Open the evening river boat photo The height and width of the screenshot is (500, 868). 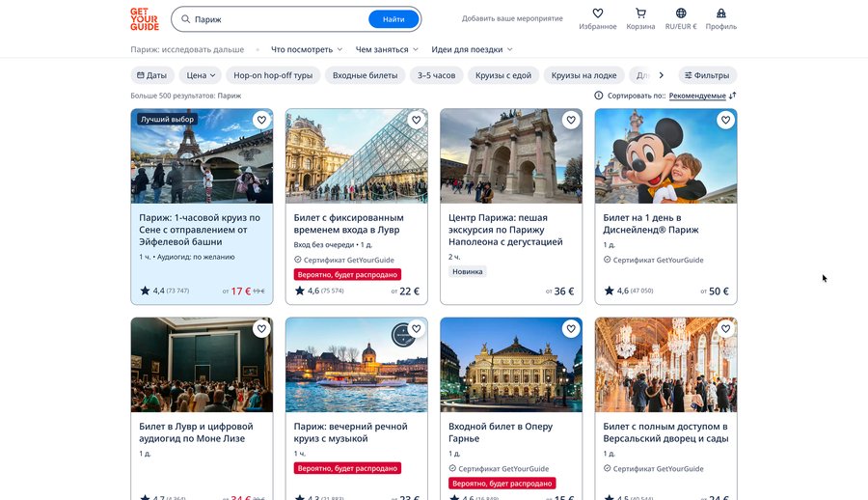[357, 365]
